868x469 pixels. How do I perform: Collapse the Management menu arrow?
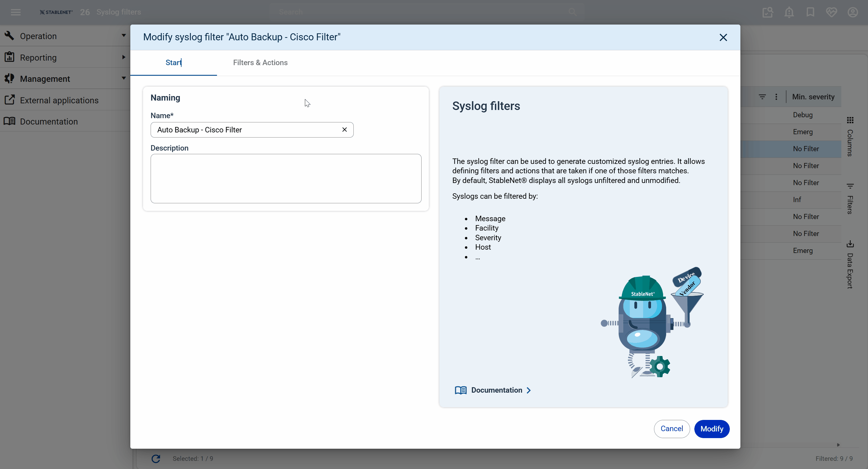pos(124,78)
